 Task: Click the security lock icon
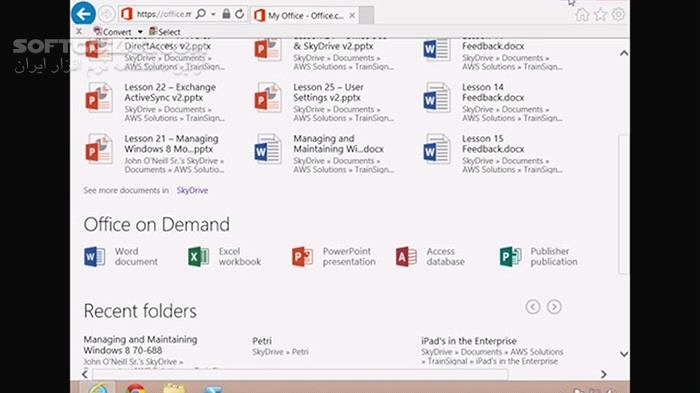click(x=226, y=14)
